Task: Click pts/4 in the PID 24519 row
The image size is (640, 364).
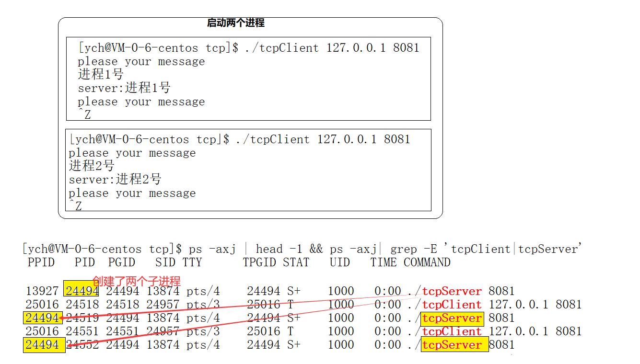Action: (203, 318)
